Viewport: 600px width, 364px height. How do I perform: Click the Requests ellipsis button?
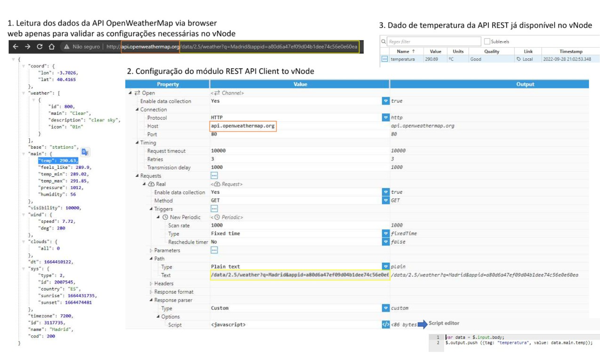click(214, 176)
